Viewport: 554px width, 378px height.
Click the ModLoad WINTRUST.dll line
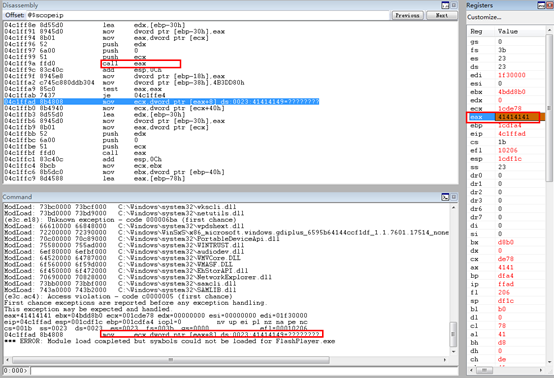point(124,245)
